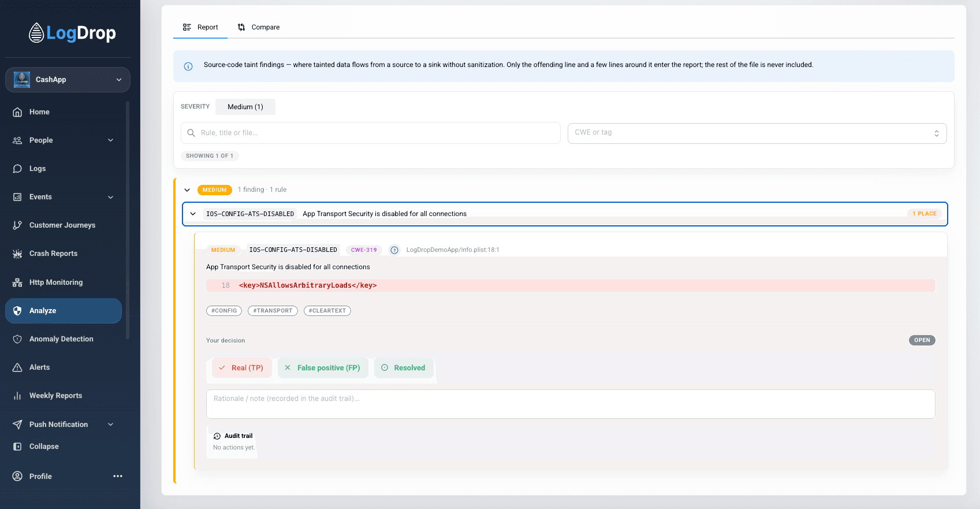Image resolution: width=980 pixels, height=509 pixels.
Task: Click the CWE-319 tag
Action: [364, 250]
